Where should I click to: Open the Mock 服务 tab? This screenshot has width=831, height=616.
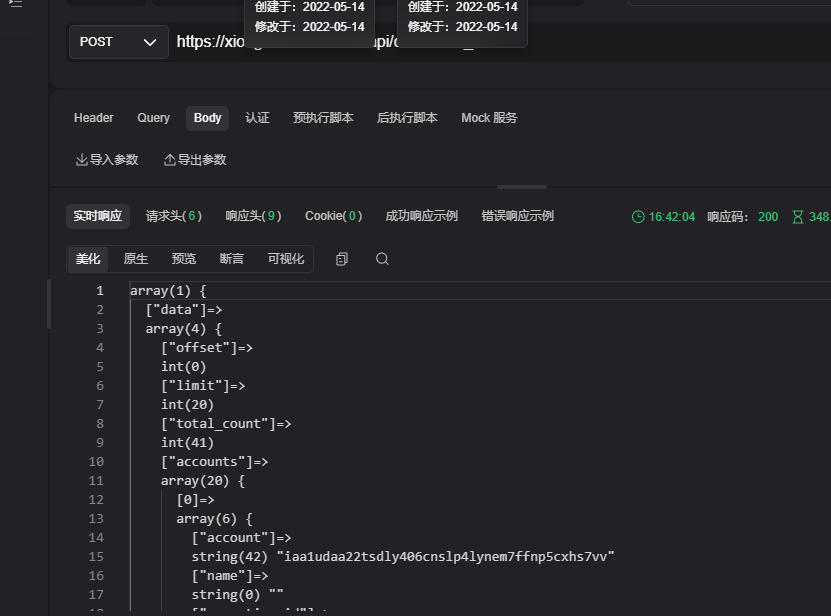tap(488, 117)
